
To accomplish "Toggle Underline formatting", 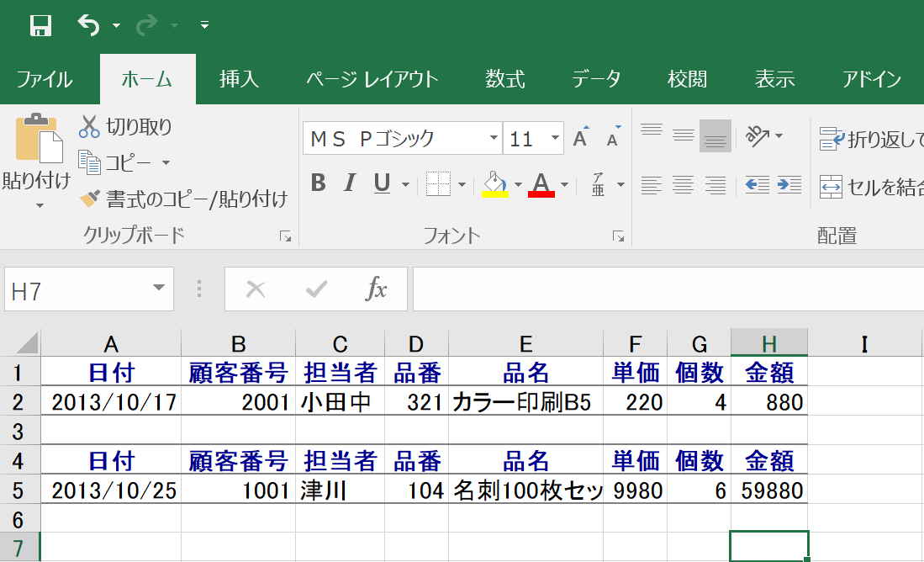I will 382,183.
